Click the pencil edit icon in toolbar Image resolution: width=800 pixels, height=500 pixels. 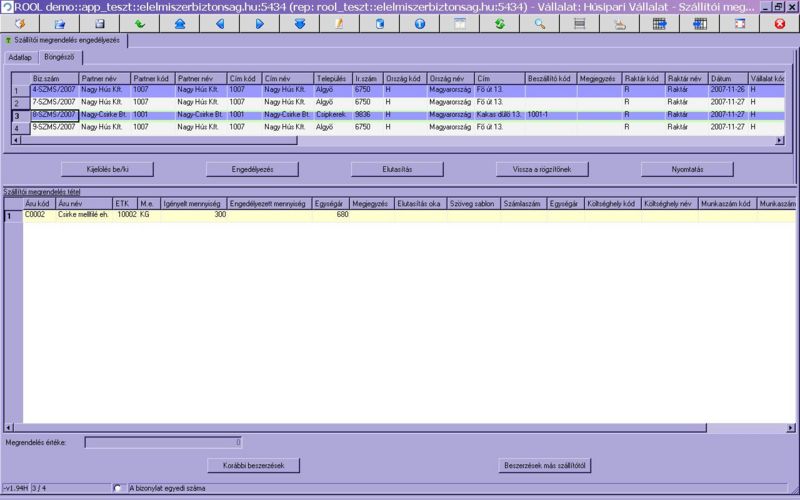pyautogui.click(x=339, y=23)
